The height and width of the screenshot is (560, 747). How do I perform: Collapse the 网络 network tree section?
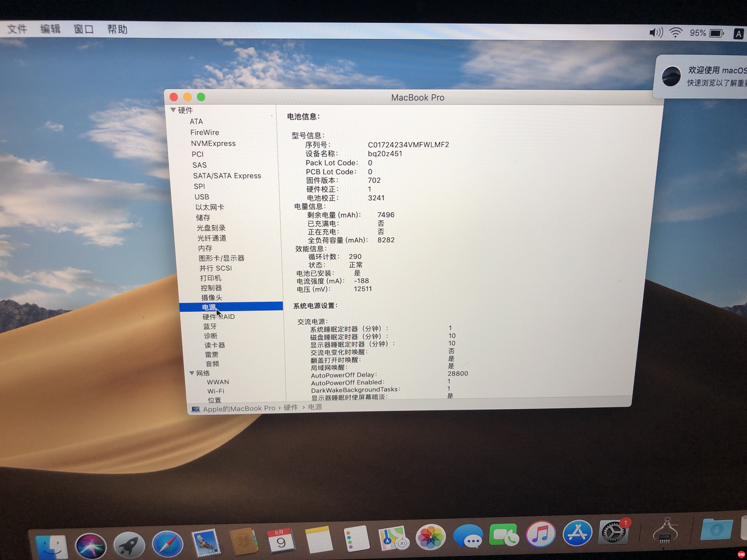tap(192, 373)
